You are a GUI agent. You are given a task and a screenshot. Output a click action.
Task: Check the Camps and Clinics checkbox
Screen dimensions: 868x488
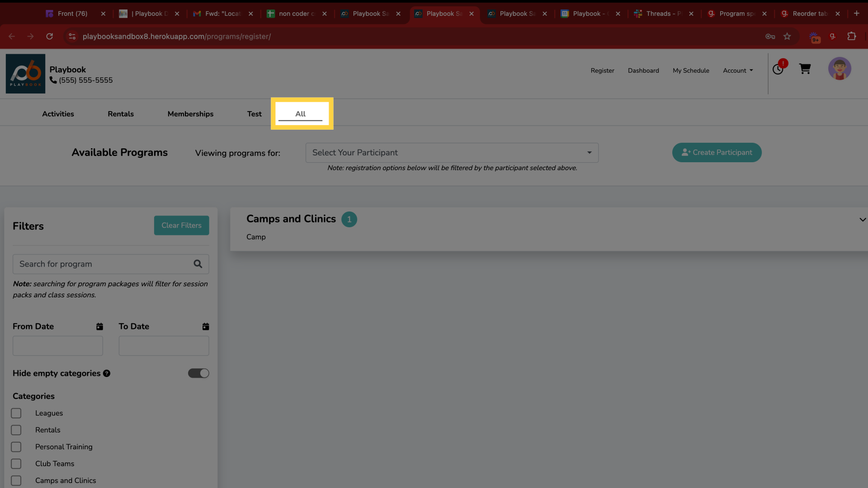coord(16,480)
